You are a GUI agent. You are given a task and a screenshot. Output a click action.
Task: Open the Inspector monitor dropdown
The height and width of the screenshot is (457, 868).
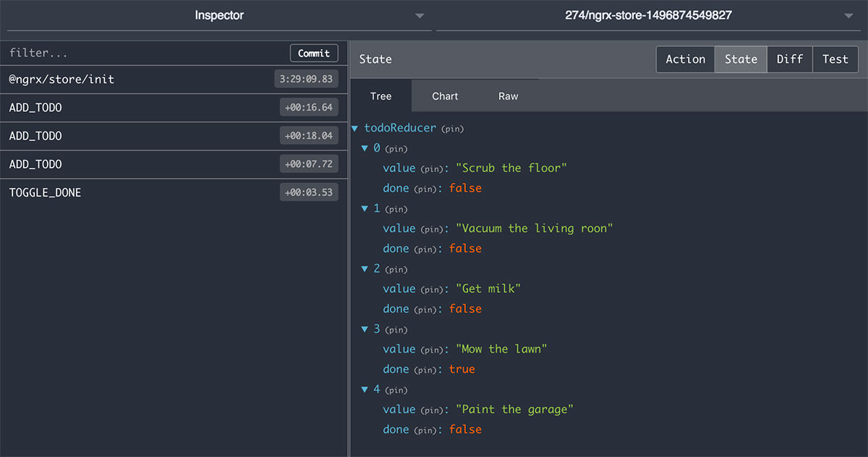[x=420, y=14]
